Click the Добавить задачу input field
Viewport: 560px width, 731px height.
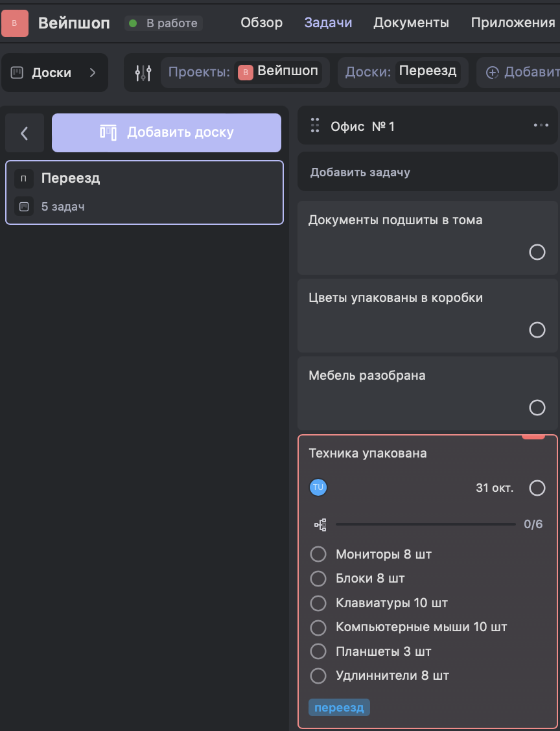[x=427, y=172]
